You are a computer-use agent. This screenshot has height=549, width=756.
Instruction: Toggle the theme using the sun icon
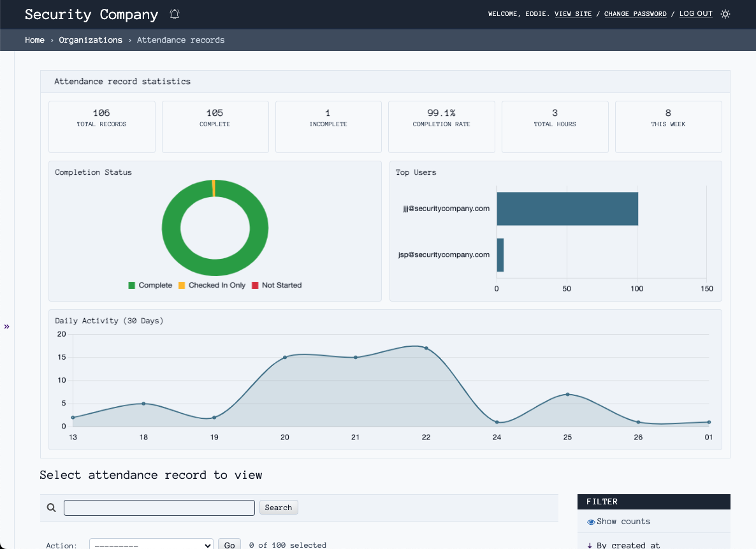click(725, 13)
